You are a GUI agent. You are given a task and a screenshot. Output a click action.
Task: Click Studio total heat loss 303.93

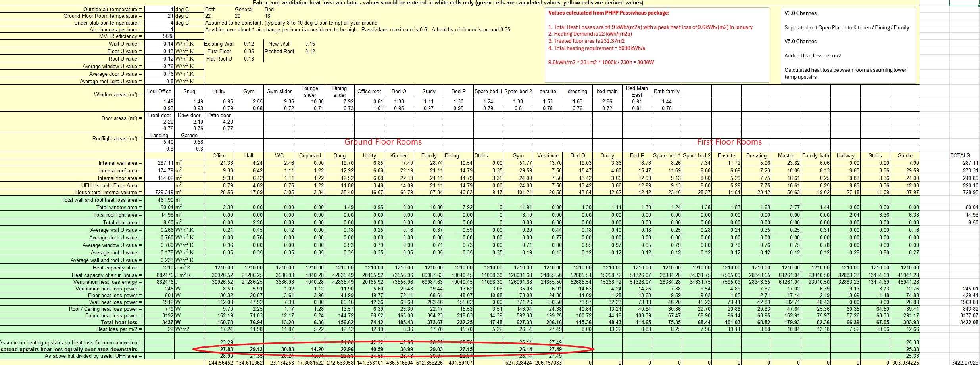pos(905,323)
